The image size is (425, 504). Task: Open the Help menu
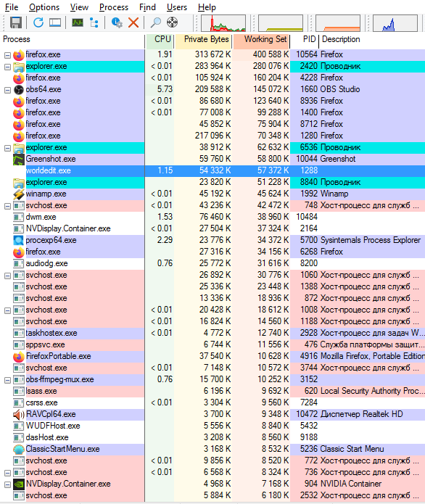[x=207, y=7]
